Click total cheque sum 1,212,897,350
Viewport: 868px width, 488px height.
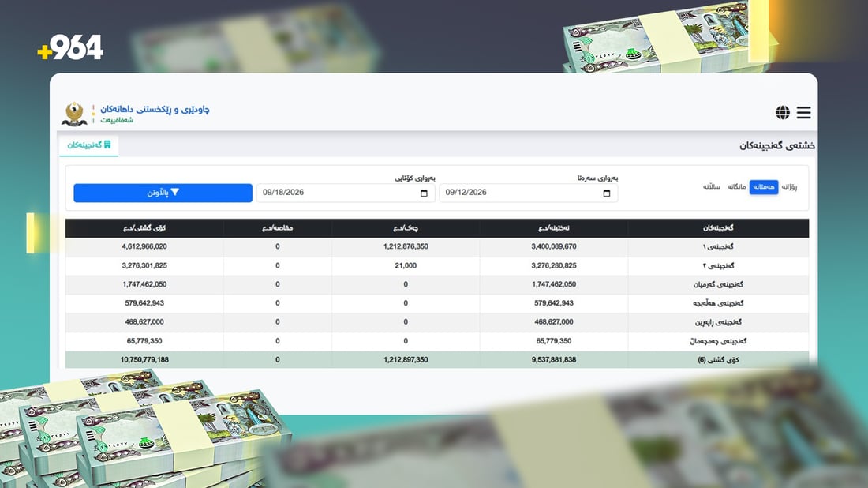pyautogui.click(x=406, y=359)
